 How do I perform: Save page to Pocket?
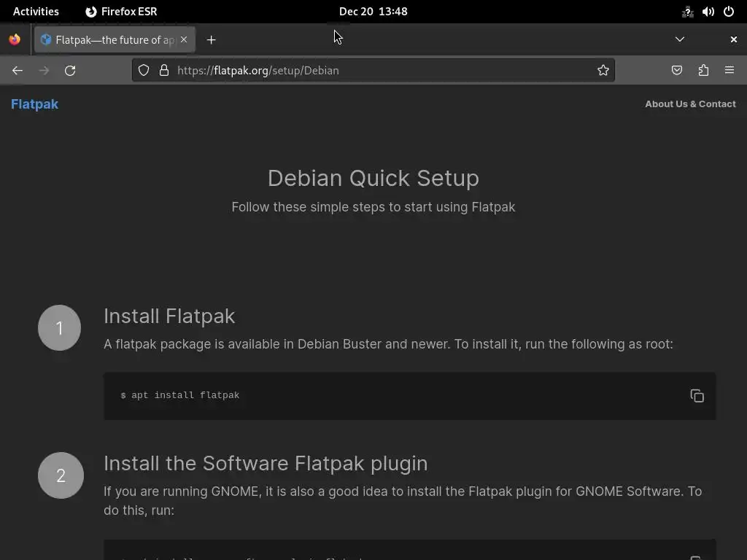[x=677, y=70]
